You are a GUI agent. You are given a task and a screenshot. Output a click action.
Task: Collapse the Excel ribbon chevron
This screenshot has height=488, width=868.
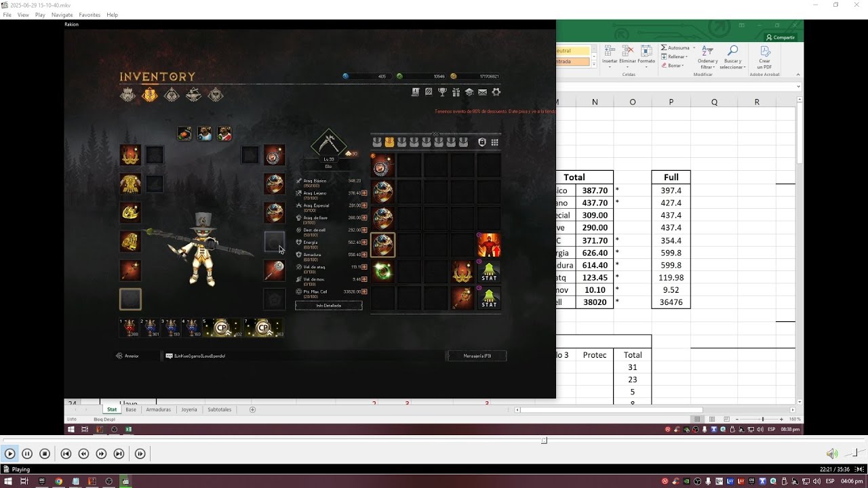coord(797,75)
